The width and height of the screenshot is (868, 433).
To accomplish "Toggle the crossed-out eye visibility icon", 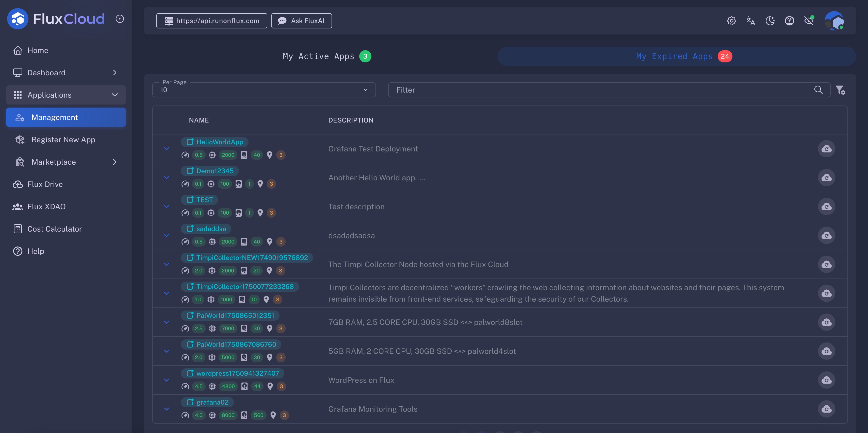I will 809,21.
